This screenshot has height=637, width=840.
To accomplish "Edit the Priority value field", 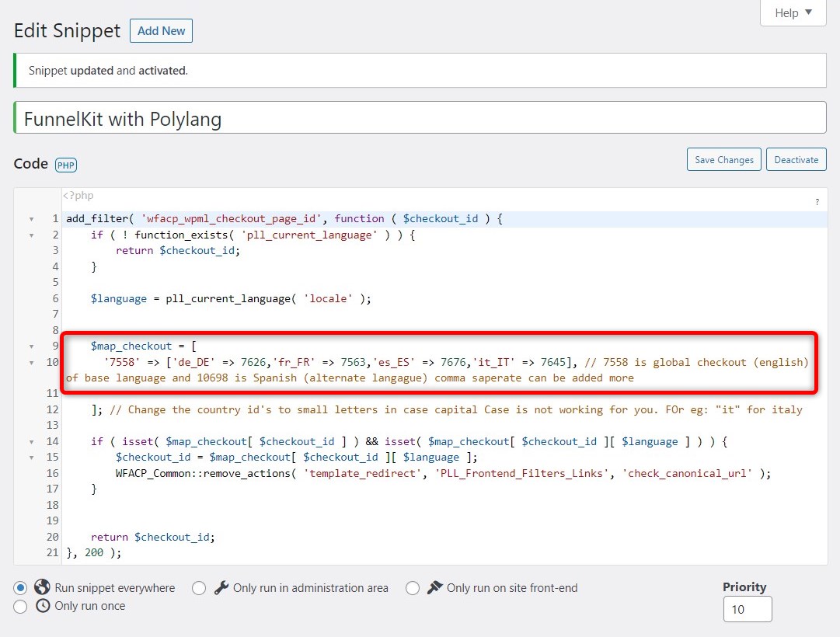I will (x=747, y=609).
